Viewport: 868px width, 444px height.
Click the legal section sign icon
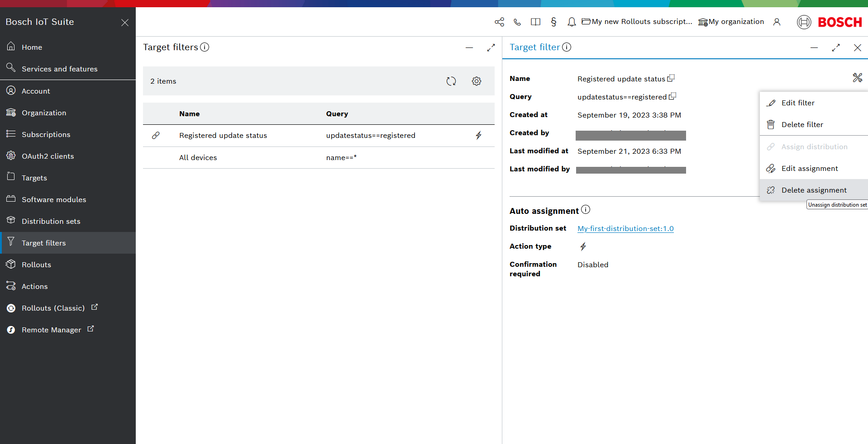pos(553,22)
